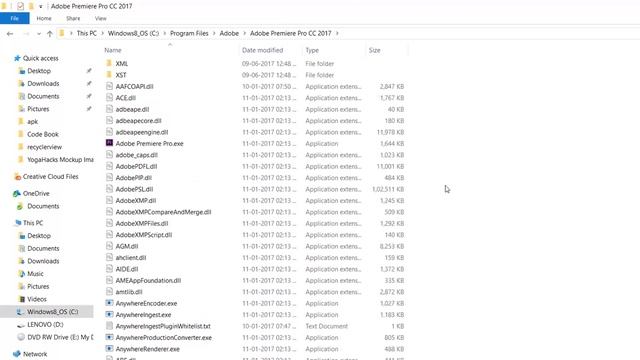Click Program Files breadcrumb

tap(189, 33)
